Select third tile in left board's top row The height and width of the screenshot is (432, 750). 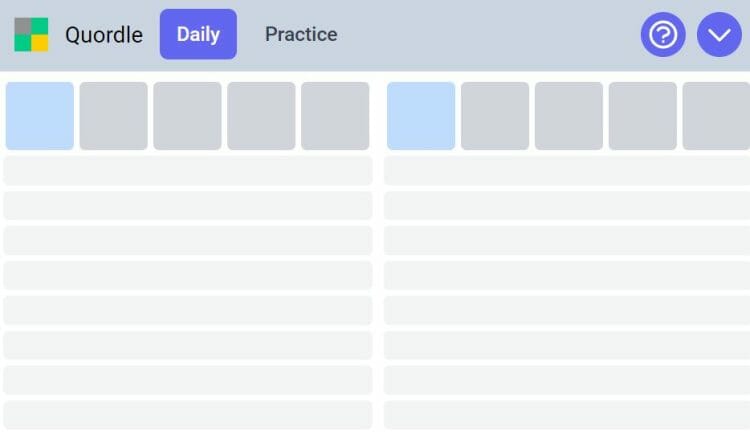[187, 116]
